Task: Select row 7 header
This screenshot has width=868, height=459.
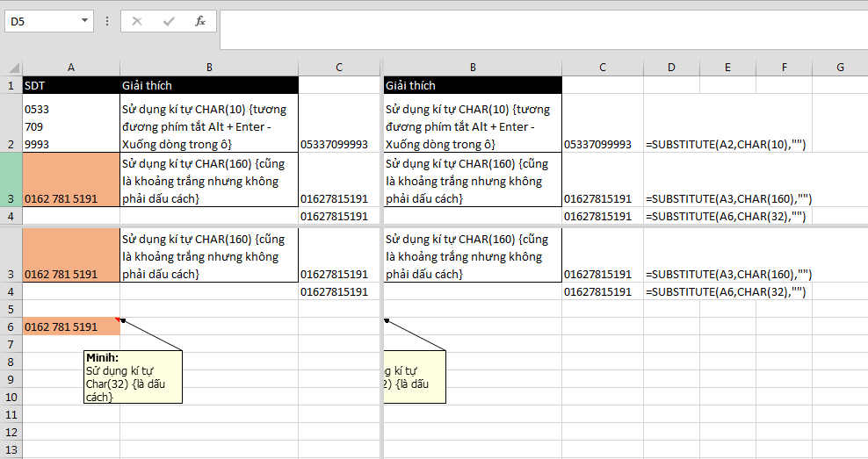Action: [x=11, y=345]
